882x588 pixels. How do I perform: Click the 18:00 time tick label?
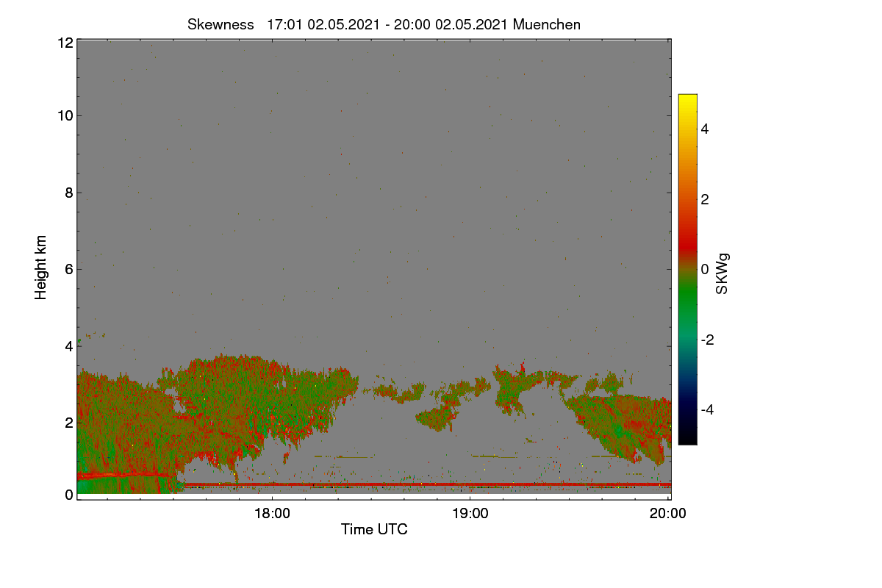pyautogui.click(x=272, y=514)
